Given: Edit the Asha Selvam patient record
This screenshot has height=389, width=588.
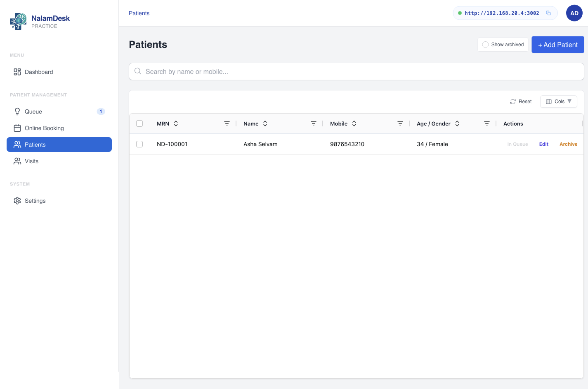Looking at the screenshot, I should coord(544,144).
